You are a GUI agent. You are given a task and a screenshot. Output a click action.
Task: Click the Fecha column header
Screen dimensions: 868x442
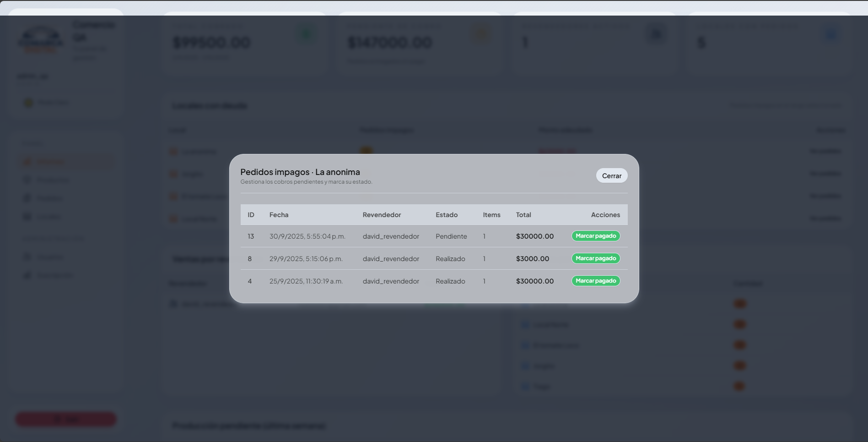(279, 215)
